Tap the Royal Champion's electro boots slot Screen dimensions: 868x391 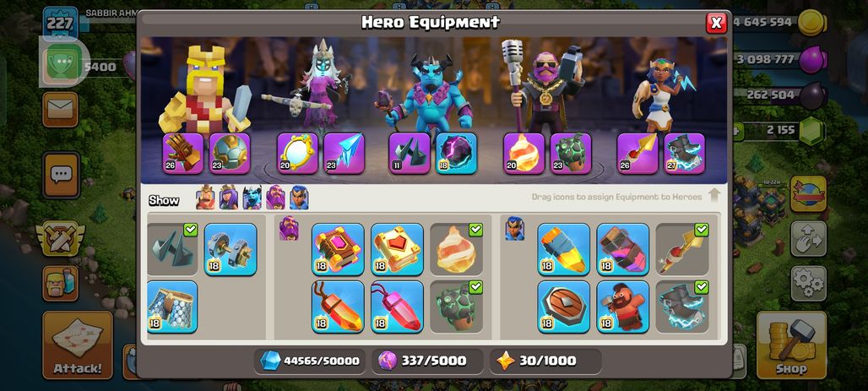(x=684, y=154)
